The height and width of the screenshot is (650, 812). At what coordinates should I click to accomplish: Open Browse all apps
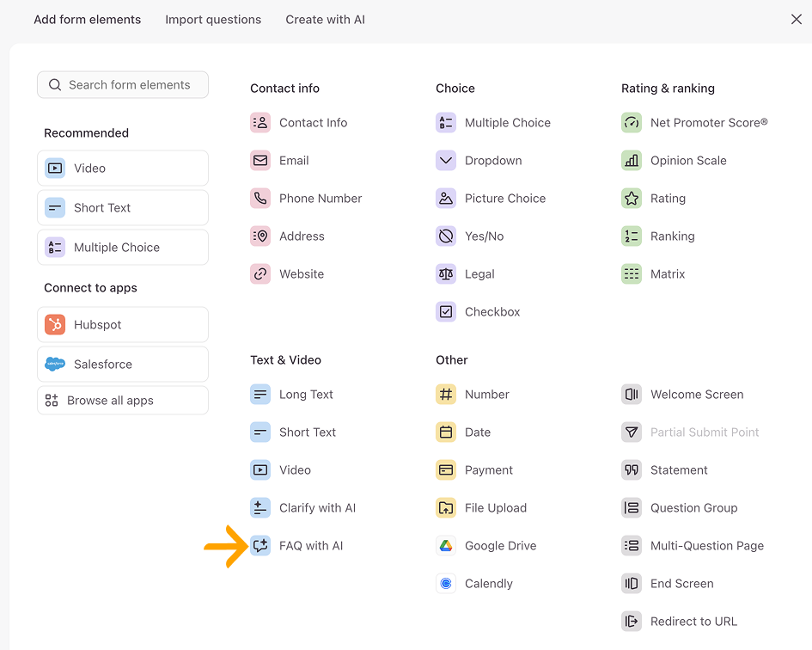point(123,400)
